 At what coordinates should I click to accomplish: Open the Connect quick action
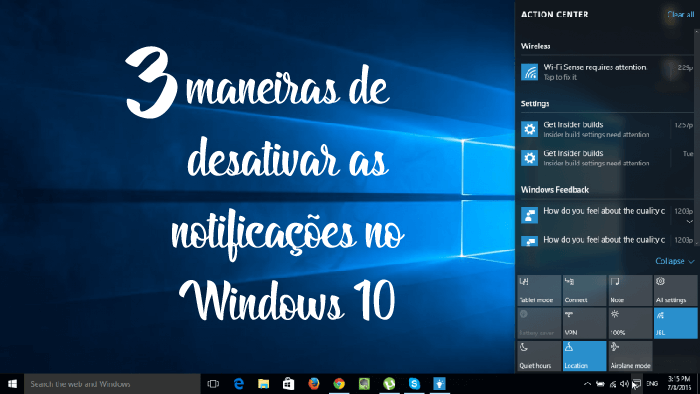[584, 290]
